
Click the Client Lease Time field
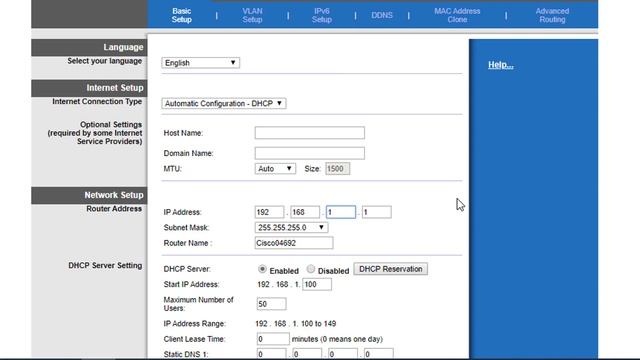click(273, 339)
